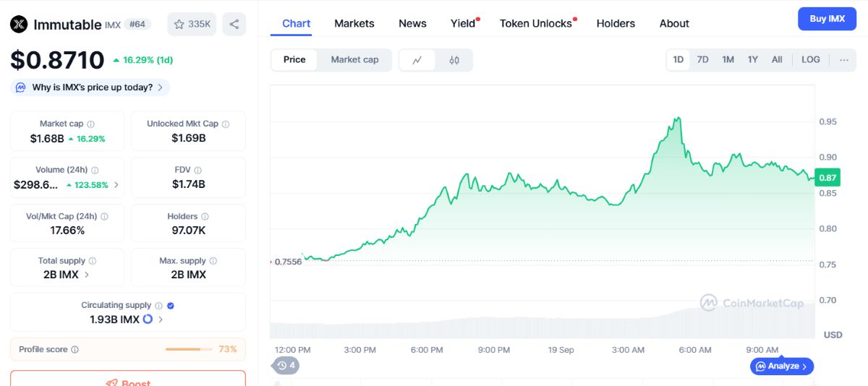The height and width of the screenshot is (386, 868).
Task: Select the 1Y time range
Action: [x=752, y=60]
